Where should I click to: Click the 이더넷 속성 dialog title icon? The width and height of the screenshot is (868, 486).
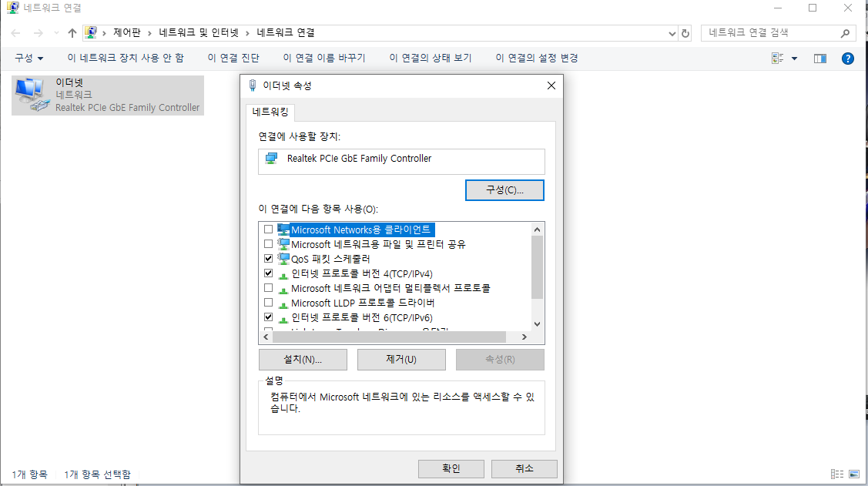(x=253, y=85)
